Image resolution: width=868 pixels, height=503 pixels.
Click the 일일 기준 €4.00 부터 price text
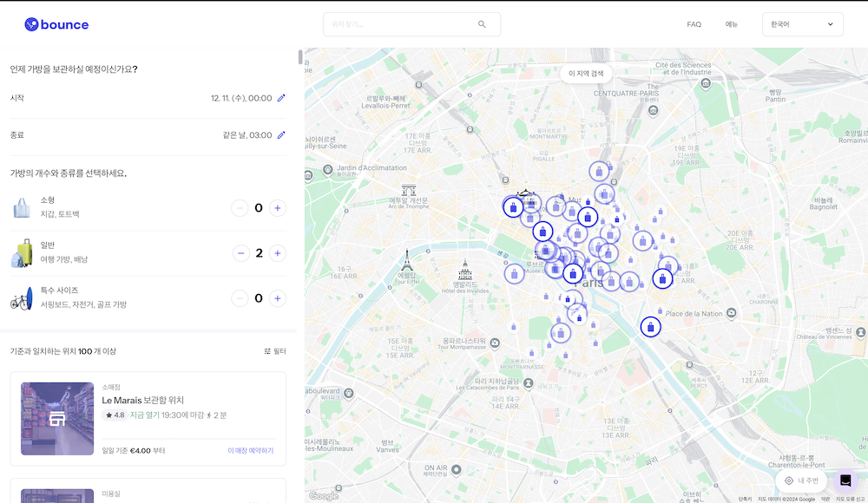tap(134, 450)
